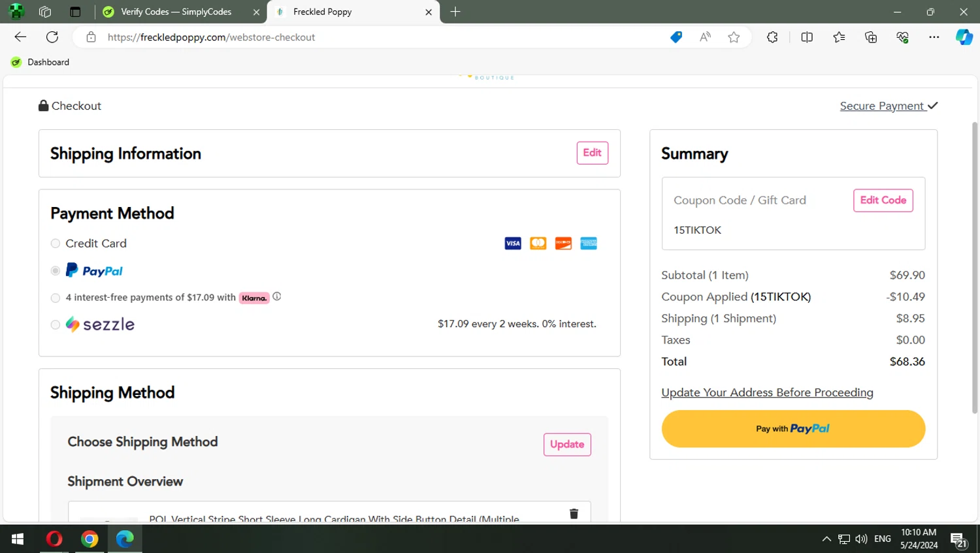Pay with PayPal button
The height and width of the screenshot is (553, 980).
(793, 429)
